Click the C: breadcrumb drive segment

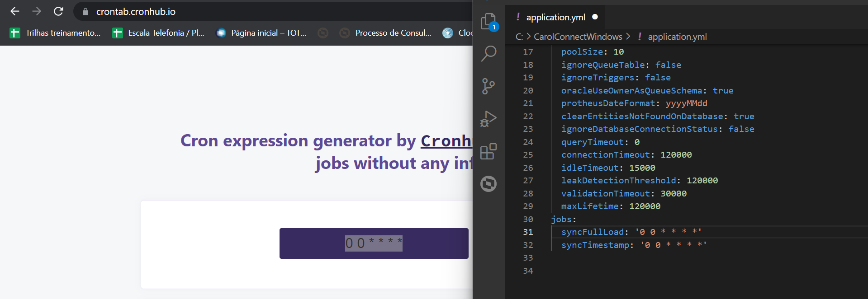519,37
